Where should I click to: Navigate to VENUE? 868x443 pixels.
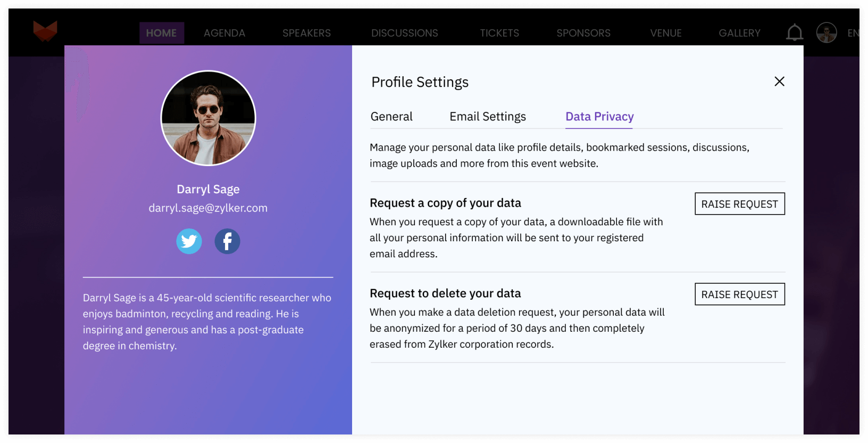point(666,32)
